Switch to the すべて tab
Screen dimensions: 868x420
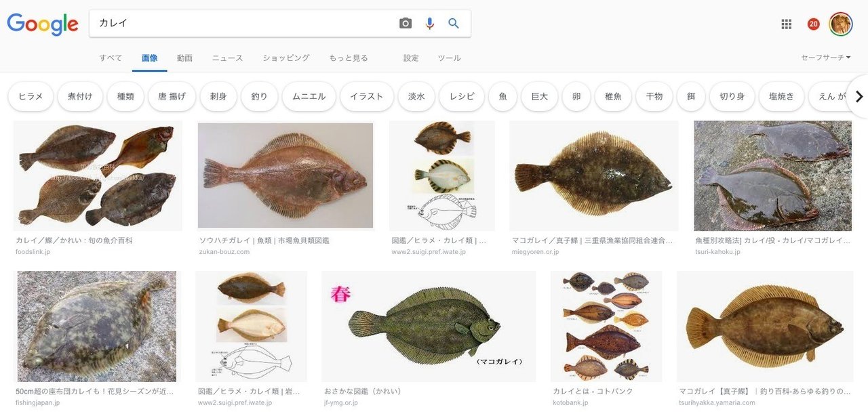click(x=111, y=58)
